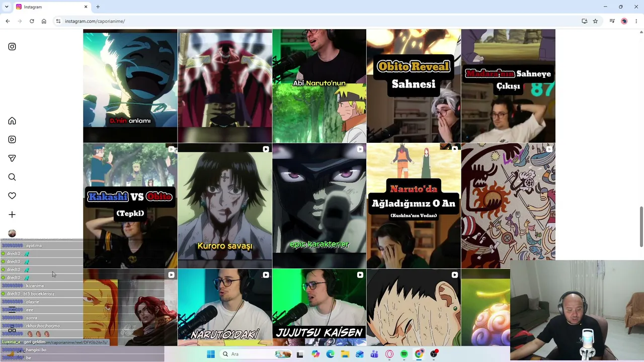Open Spotify from taskbar
The width and height of the screenshot is (644, 362).
tap(404, 354)
